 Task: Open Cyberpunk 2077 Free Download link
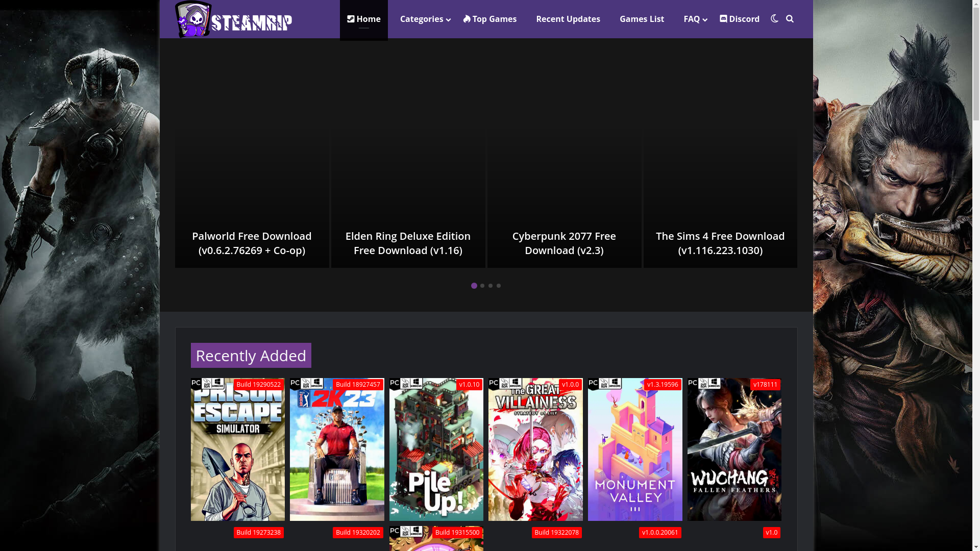coord(564,243)
